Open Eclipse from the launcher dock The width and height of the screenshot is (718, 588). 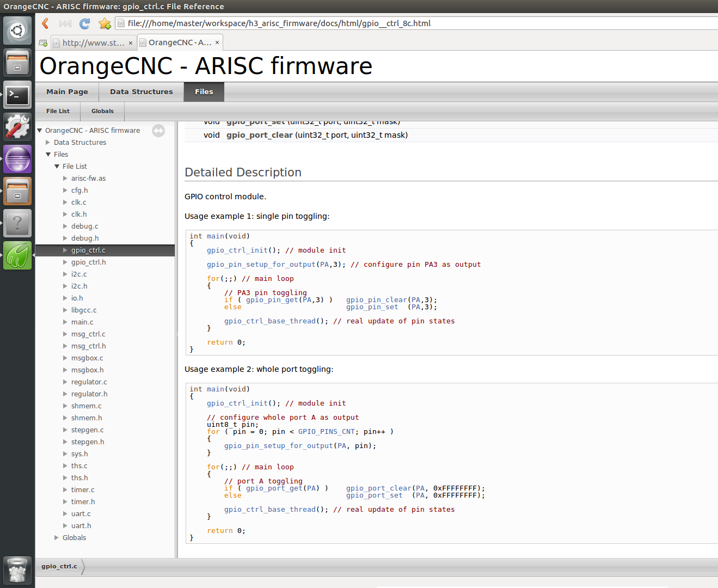17,160
